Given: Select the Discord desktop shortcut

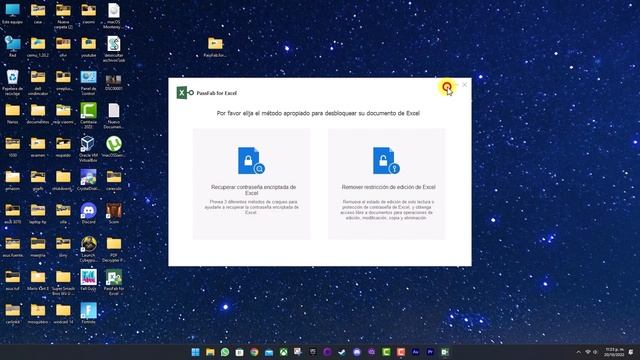Looking at the screenshot, I should [89, 213].
